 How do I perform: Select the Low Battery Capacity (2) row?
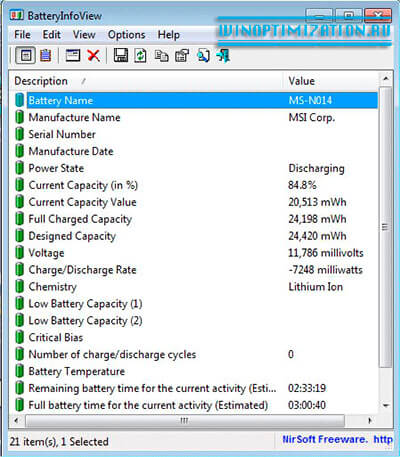pyautogui.click(x=196, y=321)
